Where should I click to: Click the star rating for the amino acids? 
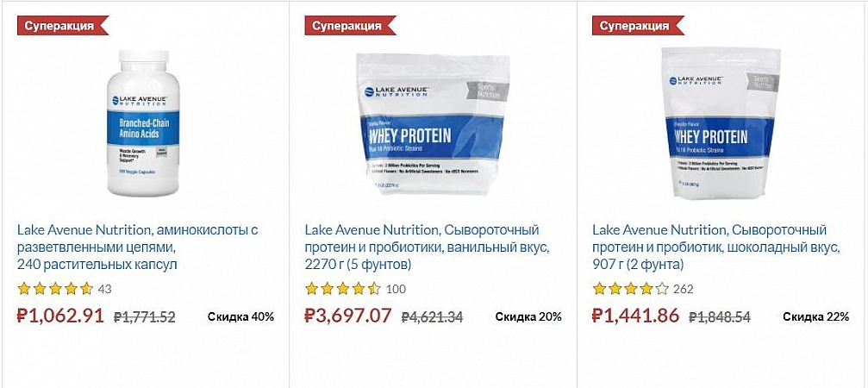(x=55, y=289)
